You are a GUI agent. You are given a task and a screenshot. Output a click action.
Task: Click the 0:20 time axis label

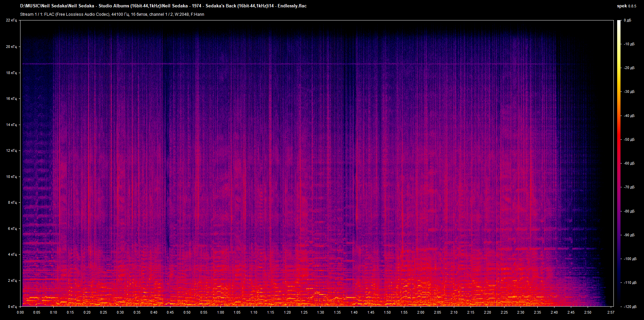pos(87,313)
